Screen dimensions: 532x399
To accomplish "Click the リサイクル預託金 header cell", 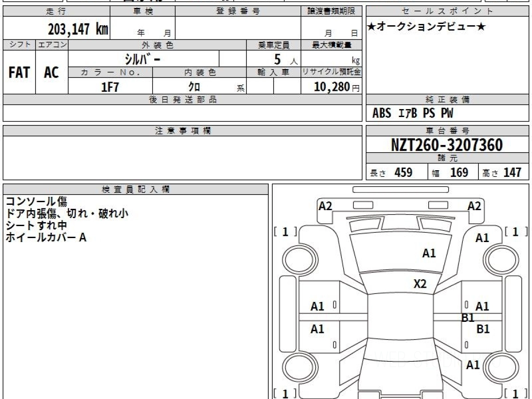I will point(332,72).
